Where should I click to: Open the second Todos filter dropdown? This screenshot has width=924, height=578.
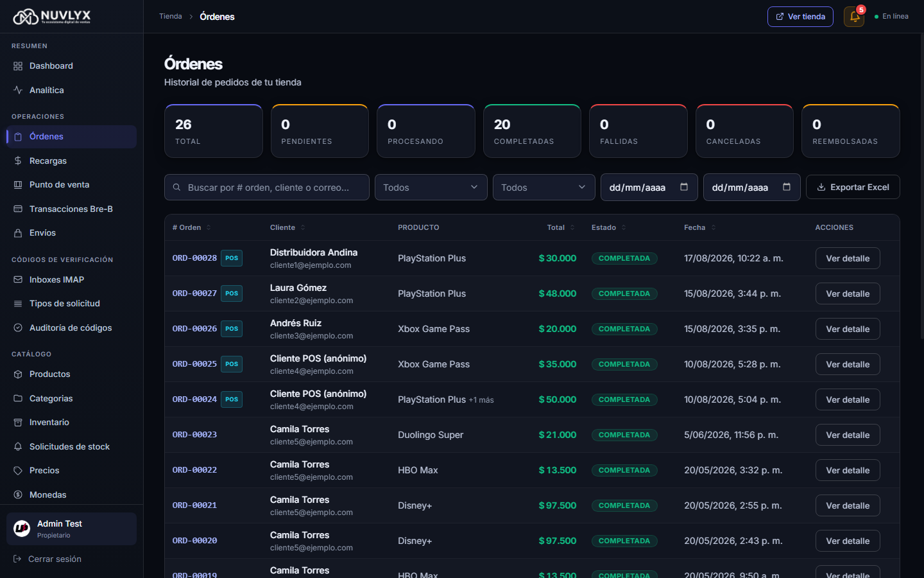tap(544, 188)
